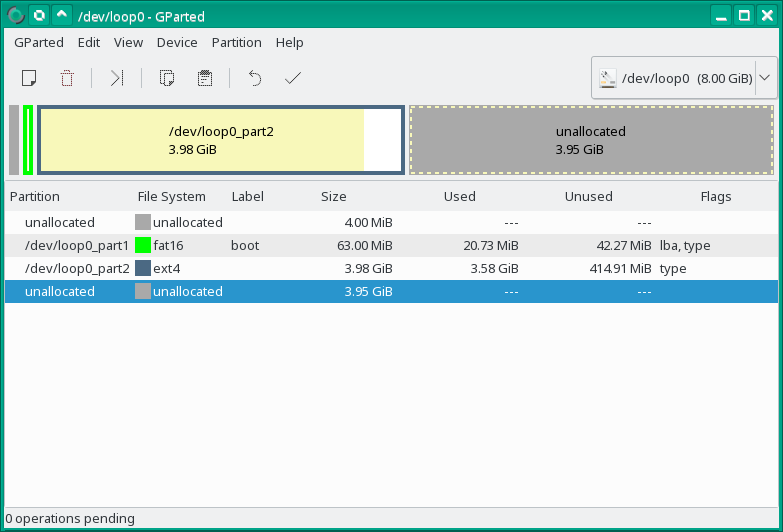Click the blue ext4 color swatch
This screenshot has width=783, height=532.
tap(143, 268)
